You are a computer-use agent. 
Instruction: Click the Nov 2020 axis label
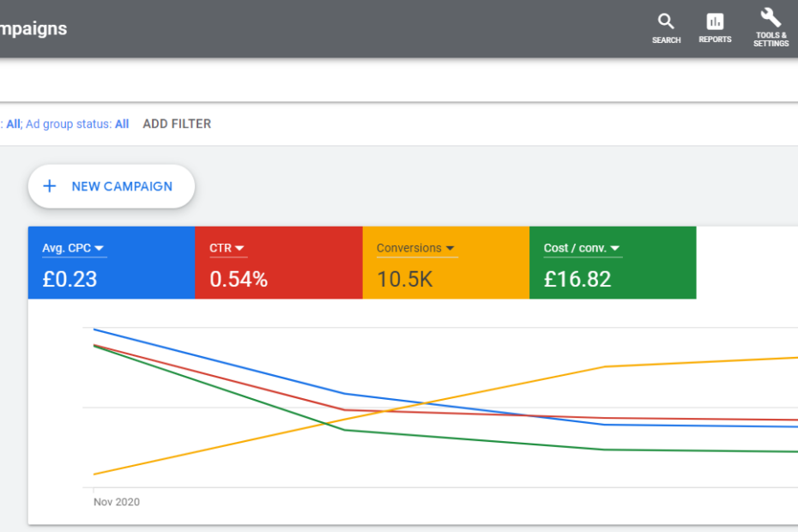(117, 502)
